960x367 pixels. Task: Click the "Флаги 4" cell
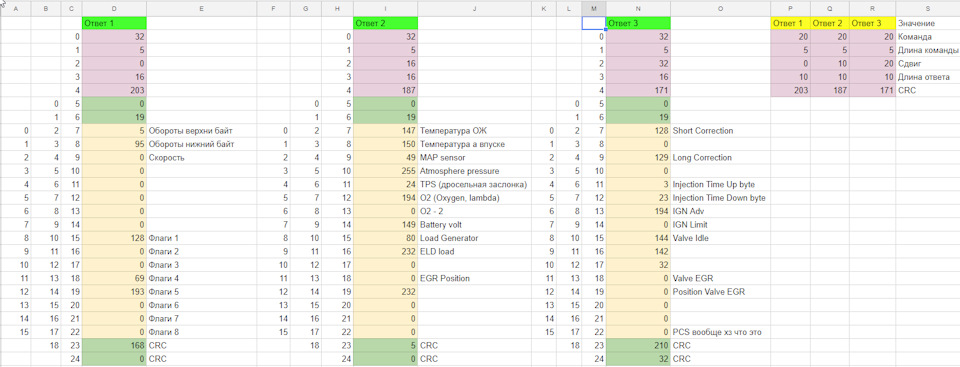click(x=201, y=278)
